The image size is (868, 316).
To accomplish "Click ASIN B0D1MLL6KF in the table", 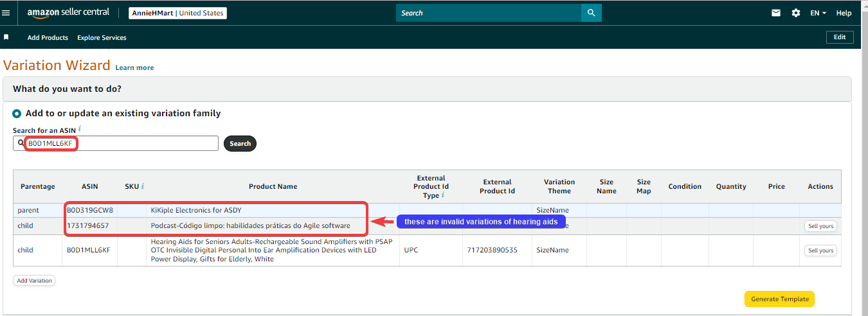I will 90,250.
